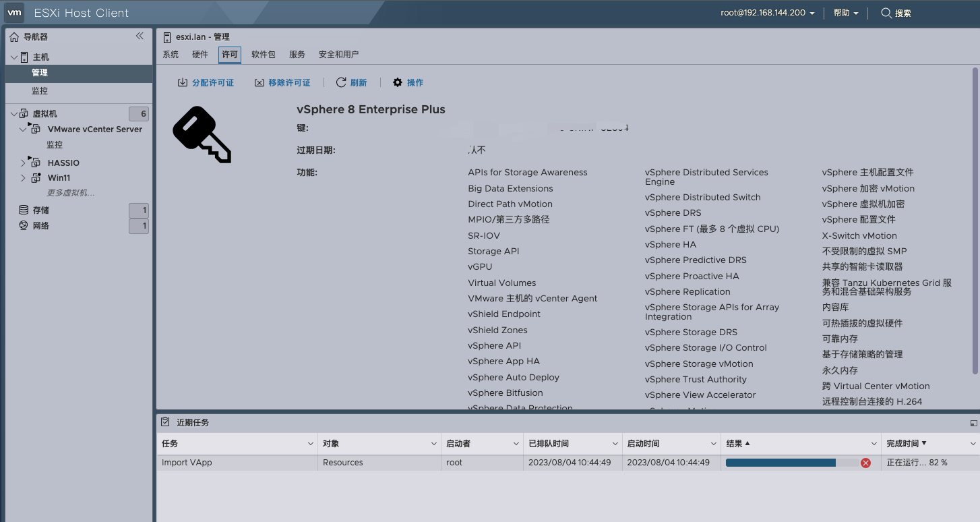Collapse navigator panel with double-chevron icon
Image resolution: width=980 pixels, height=522 pixels.
pyautogui.click(x=140, y=36)
